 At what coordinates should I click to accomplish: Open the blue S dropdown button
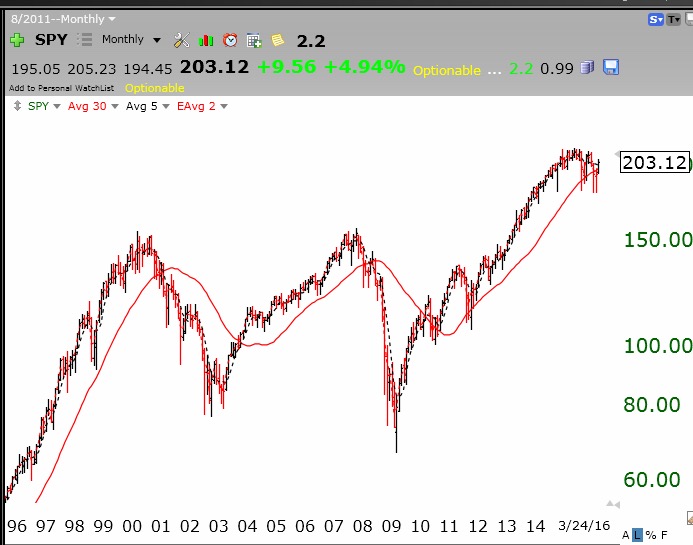pos(656,19)
